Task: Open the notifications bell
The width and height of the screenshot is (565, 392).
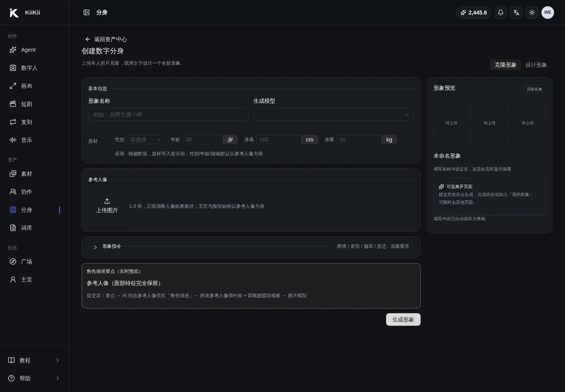Action: point(501,13)
